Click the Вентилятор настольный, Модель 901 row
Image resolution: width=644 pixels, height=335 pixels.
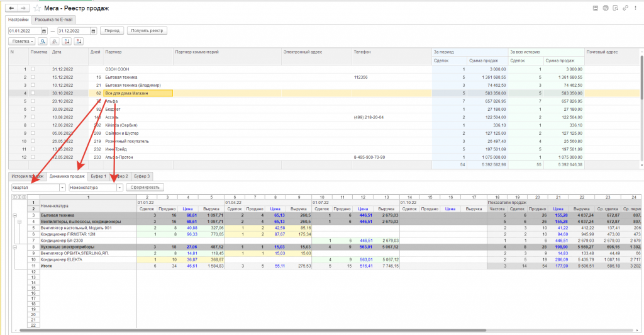[x=88, y=228]
